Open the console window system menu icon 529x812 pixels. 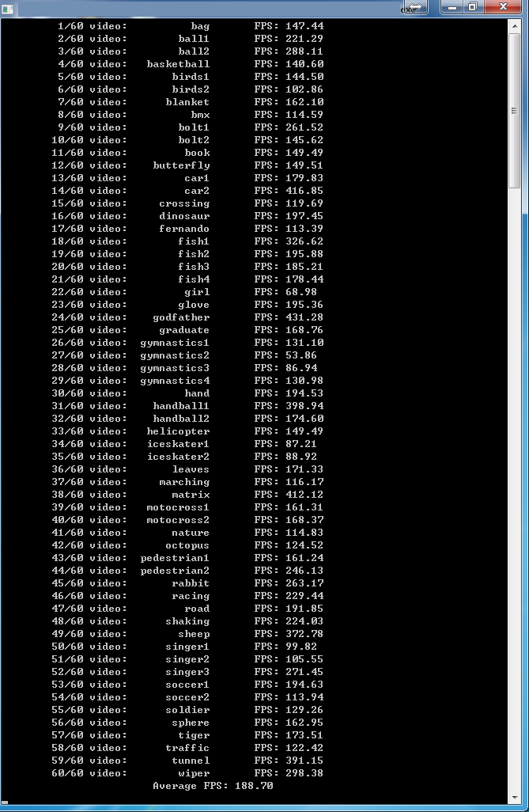tap(8, 9)
